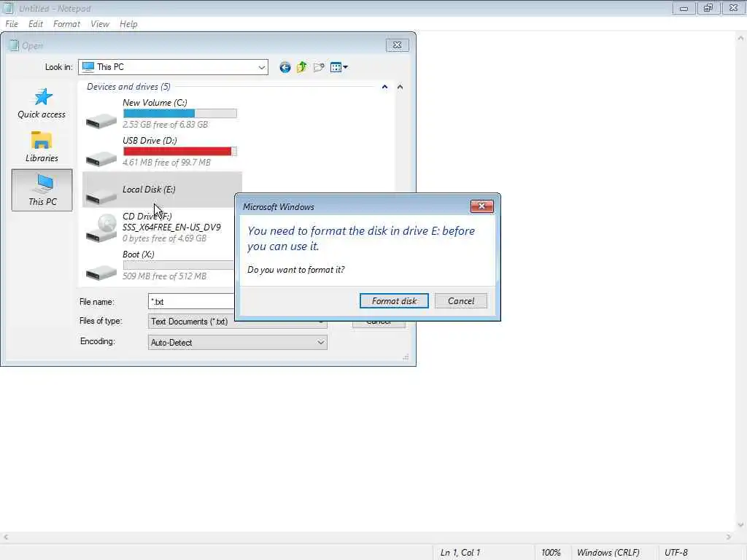
Task: Click Notepad title bar app icon
Action: [7, 8]
